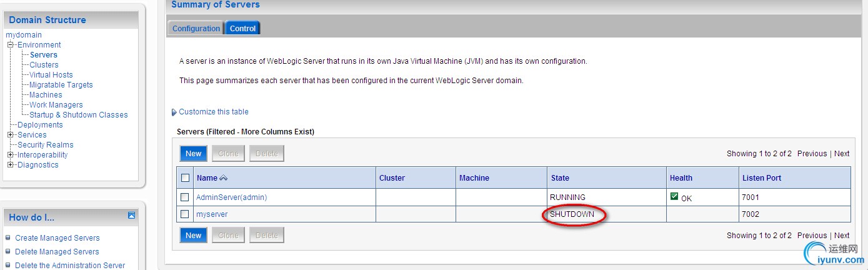The width and height of the screenshot is (868, 270).
Task: Click the Name column header text
Action: pyautogui.click(x=207, y=178)
